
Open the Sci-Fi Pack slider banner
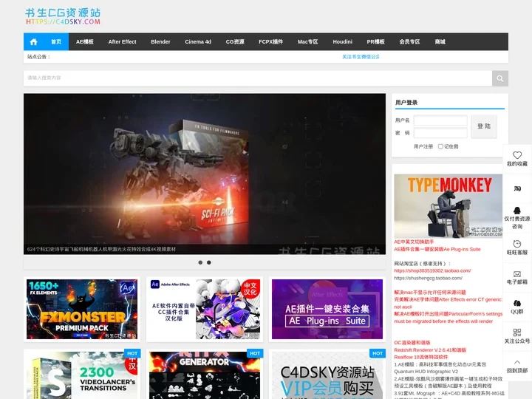click(x=205, y=174)
